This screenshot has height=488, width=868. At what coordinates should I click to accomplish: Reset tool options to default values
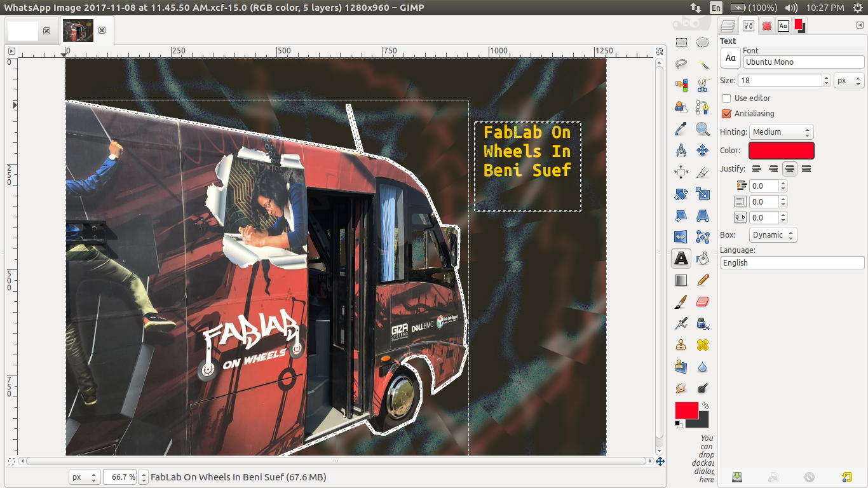(846, 477)
